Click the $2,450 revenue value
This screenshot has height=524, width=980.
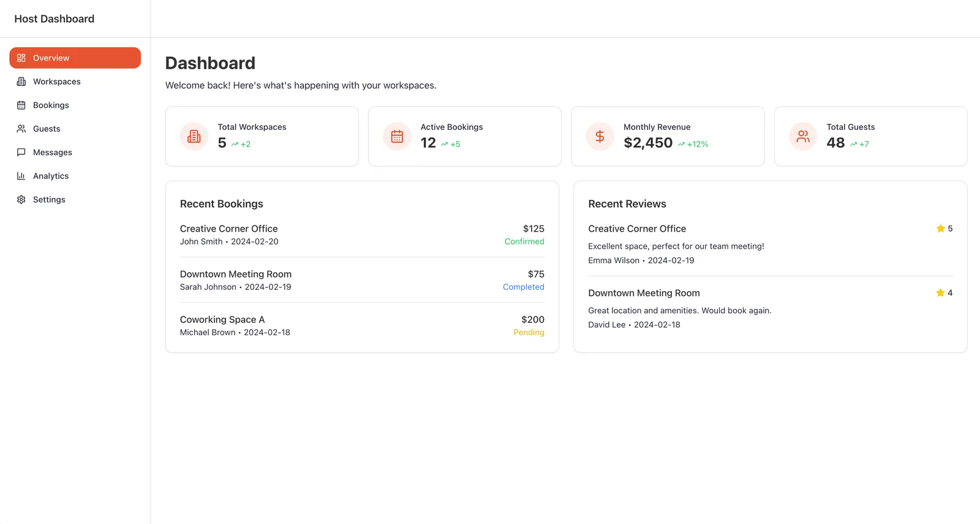point(648,143)
